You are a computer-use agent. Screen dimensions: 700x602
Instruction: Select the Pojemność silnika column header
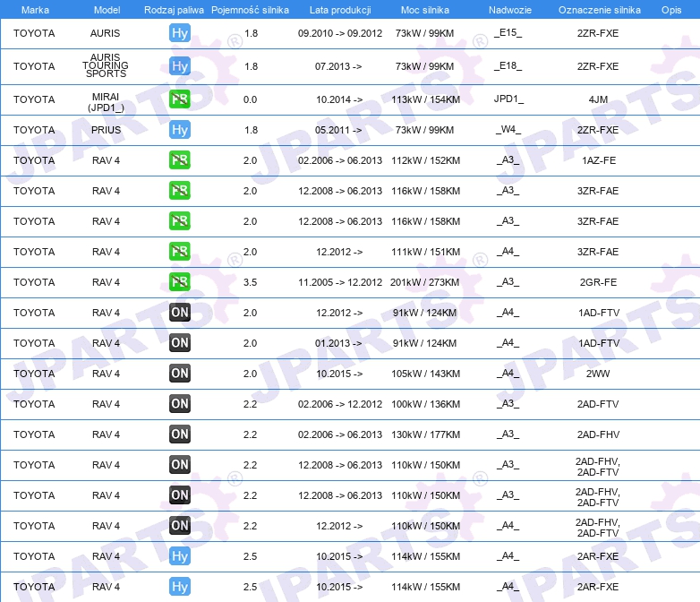pos(250,10)
